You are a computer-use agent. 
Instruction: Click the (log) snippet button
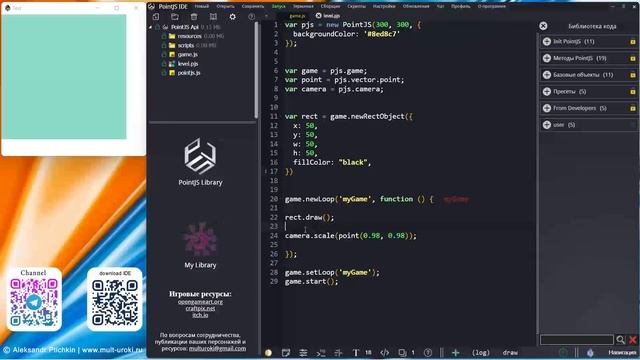coord(480,353)
